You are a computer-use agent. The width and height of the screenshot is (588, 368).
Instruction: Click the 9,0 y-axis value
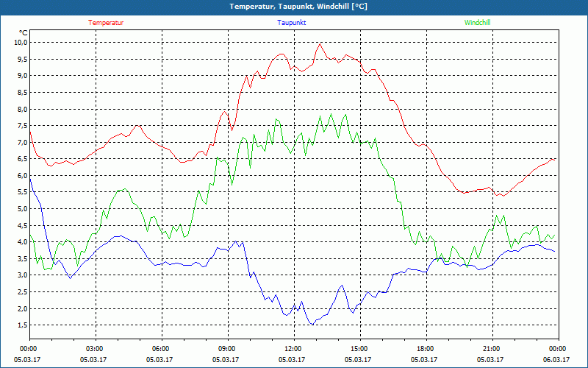[23, 76]
